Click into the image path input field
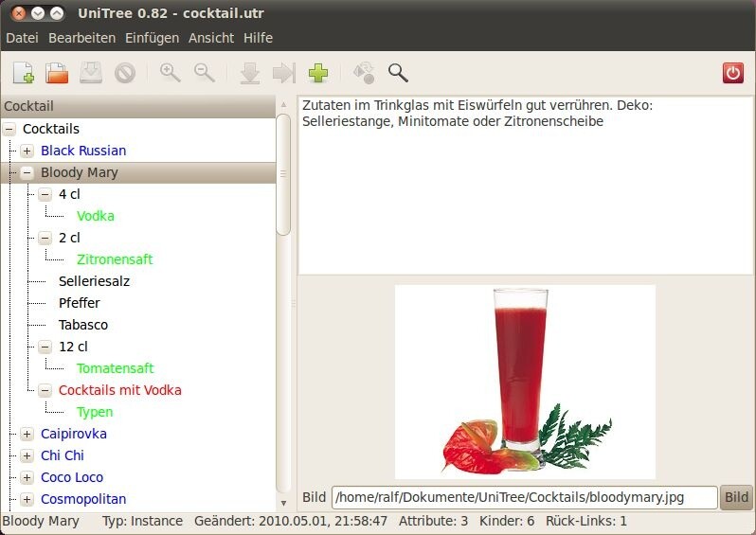Image resolution: width=756 pixels, height=535 pixels. tap(525, 497)
